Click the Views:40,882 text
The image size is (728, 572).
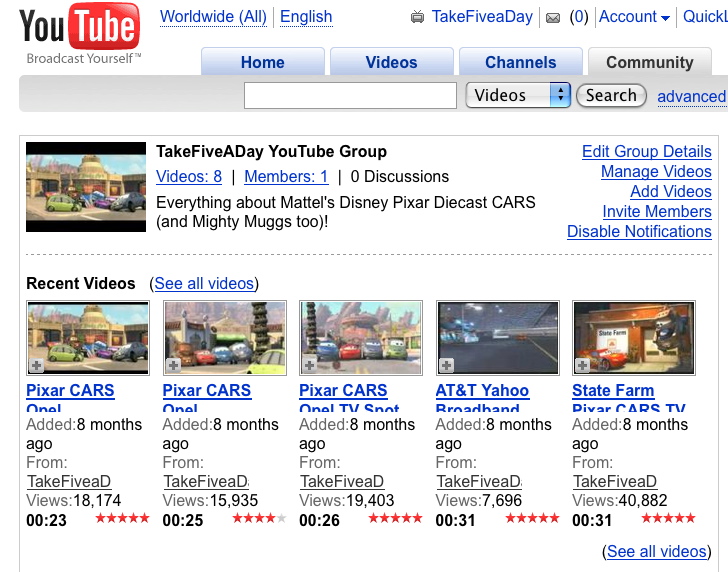(619, 500)
